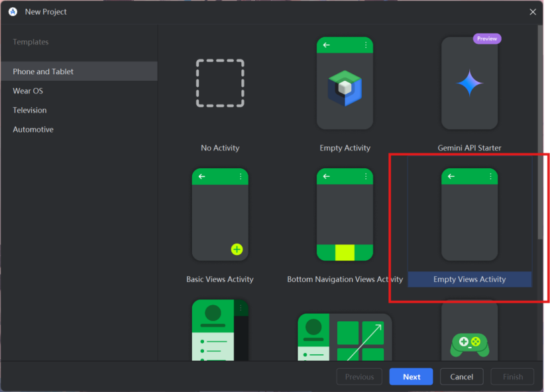The image size is (550, 392).
Task: Select the No Activity template thumbnail
Action: [220, 83]
